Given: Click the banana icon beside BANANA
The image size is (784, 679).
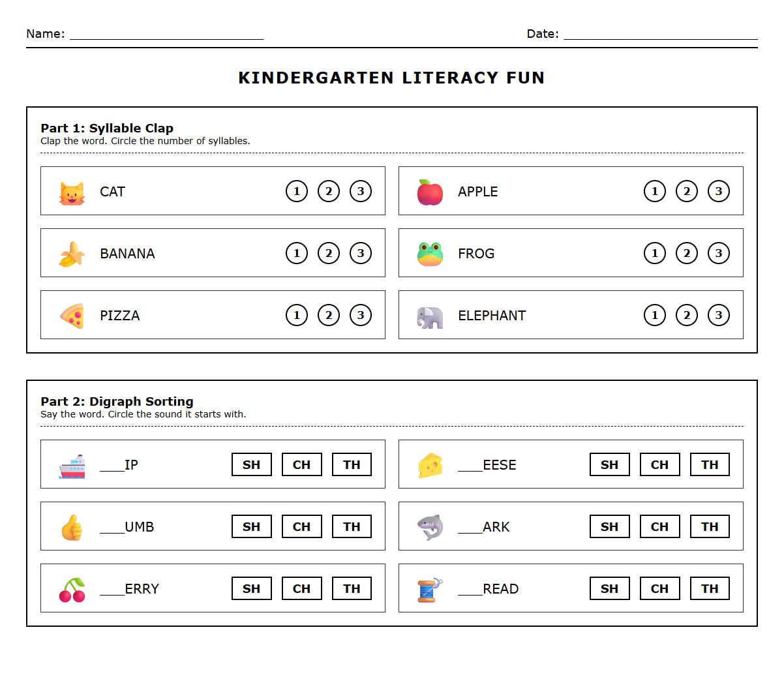Looking at the screenshot, I should coord(72,254).
